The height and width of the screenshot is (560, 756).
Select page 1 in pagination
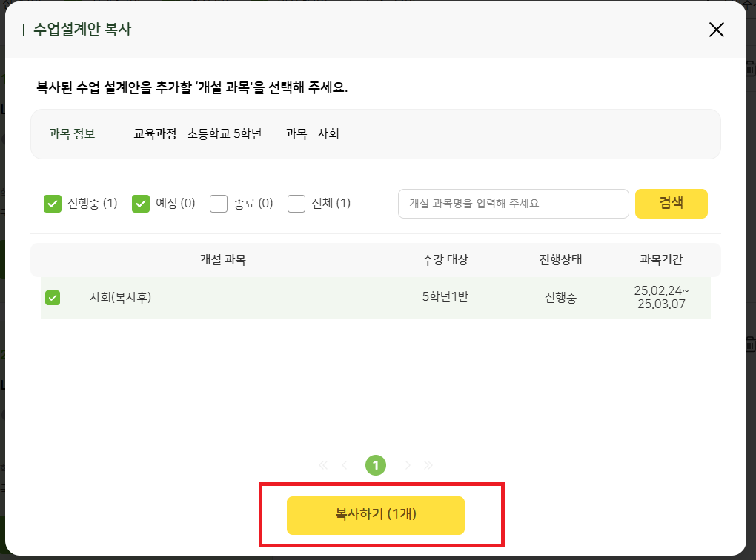(376, 465)
